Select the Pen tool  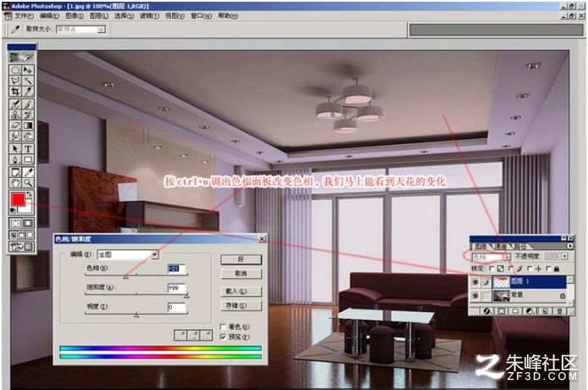(15, 159)
